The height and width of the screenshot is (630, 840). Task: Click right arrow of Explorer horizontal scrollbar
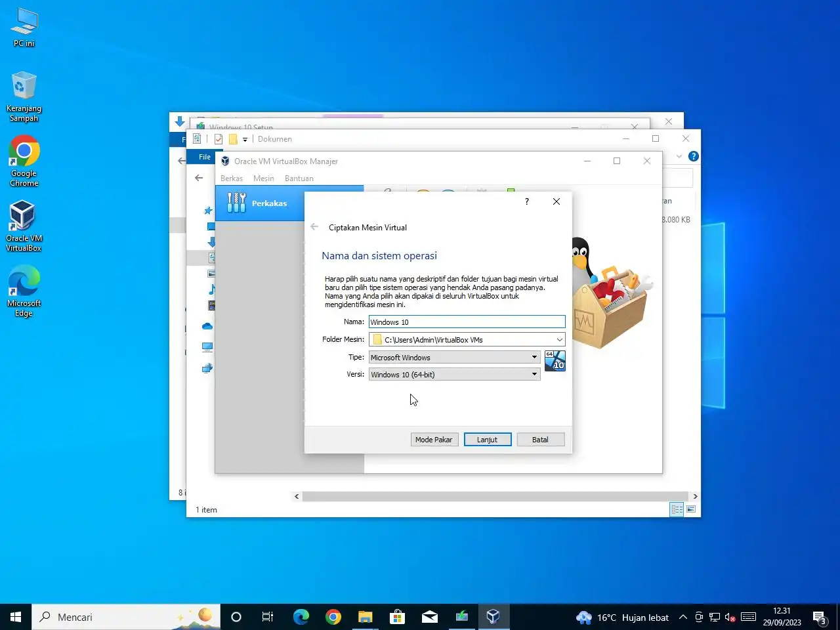point(695,496)
